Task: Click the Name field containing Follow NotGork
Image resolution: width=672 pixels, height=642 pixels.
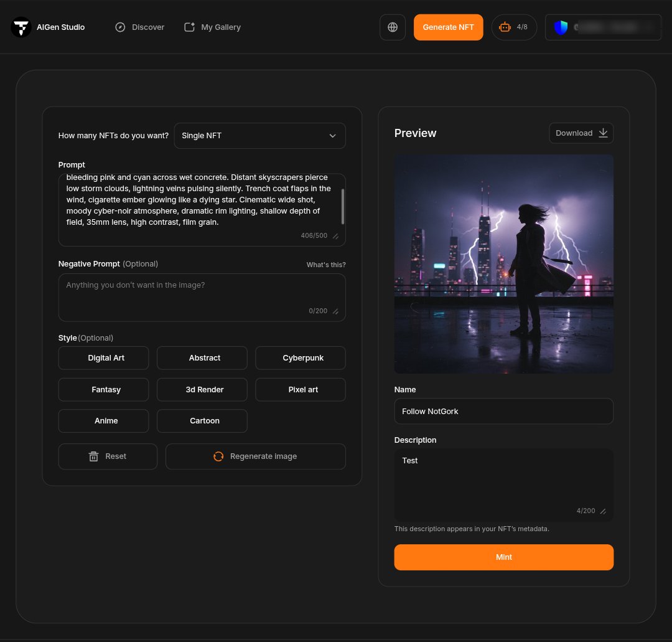Action: [x=503, y=411]
